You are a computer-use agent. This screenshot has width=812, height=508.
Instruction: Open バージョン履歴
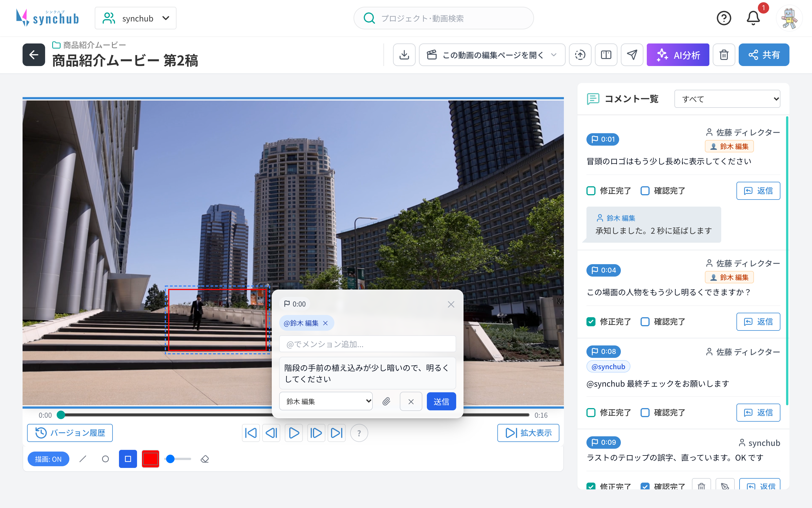click(x=70, y=433)
